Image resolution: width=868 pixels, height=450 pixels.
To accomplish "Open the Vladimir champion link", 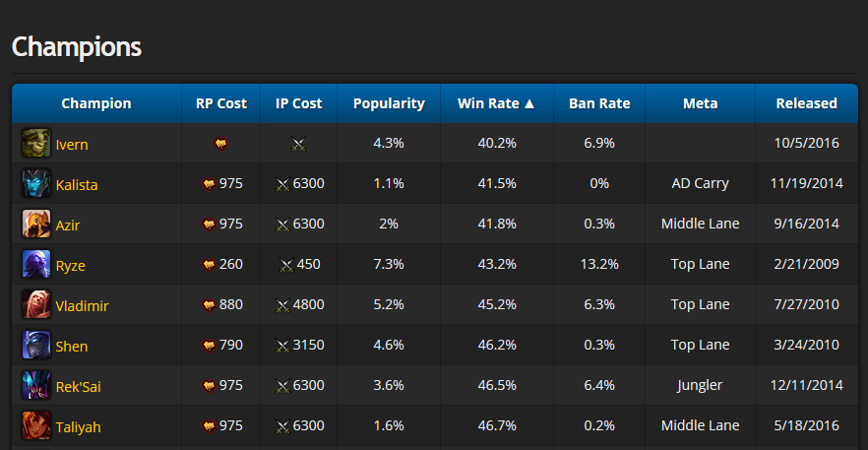I will [83, 306].
